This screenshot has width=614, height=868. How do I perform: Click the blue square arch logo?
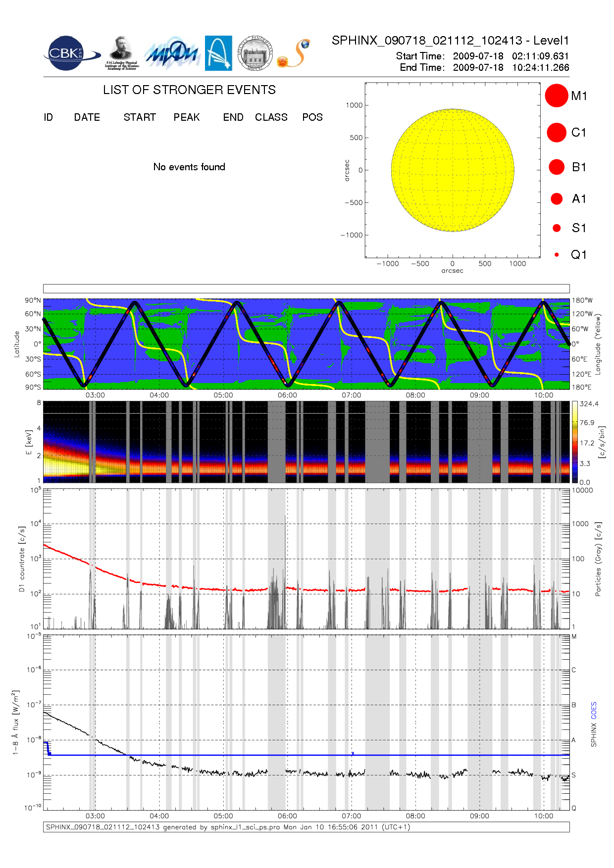tap(218, 53)
